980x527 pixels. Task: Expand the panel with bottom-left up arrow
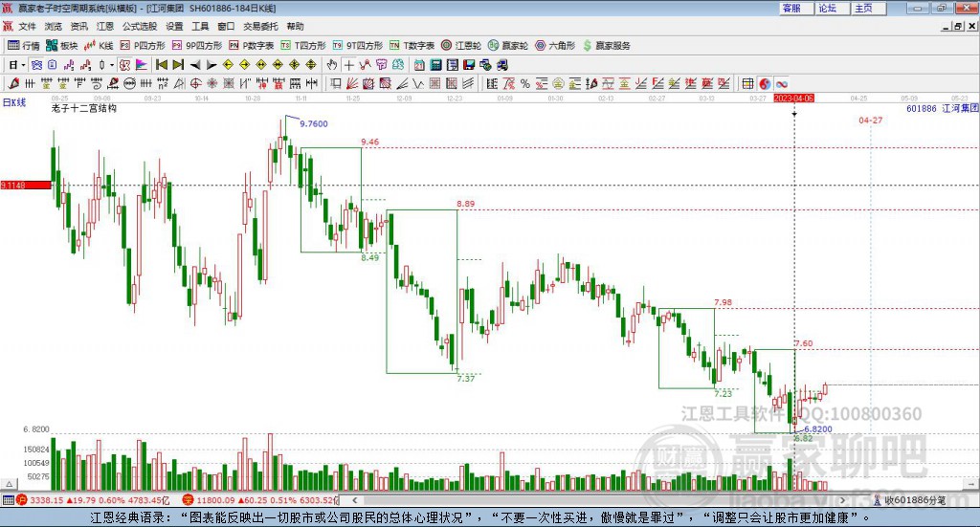[x=9, y=484]
